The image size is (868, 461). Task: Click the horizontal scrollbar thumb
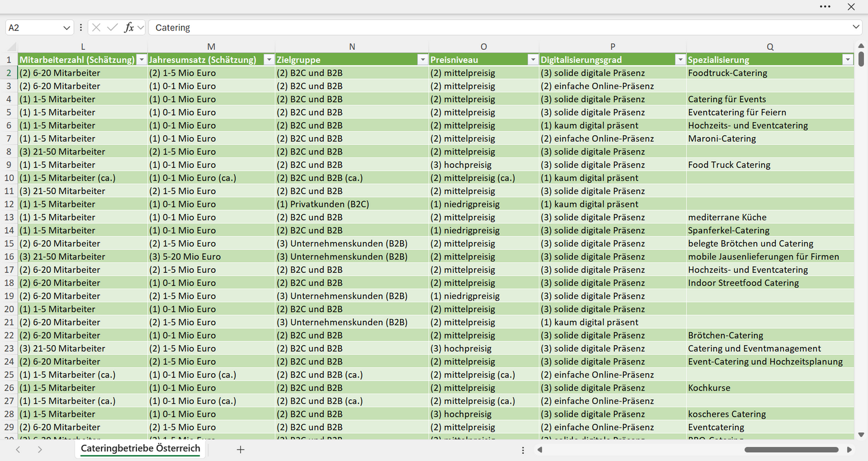pos(791,450)
